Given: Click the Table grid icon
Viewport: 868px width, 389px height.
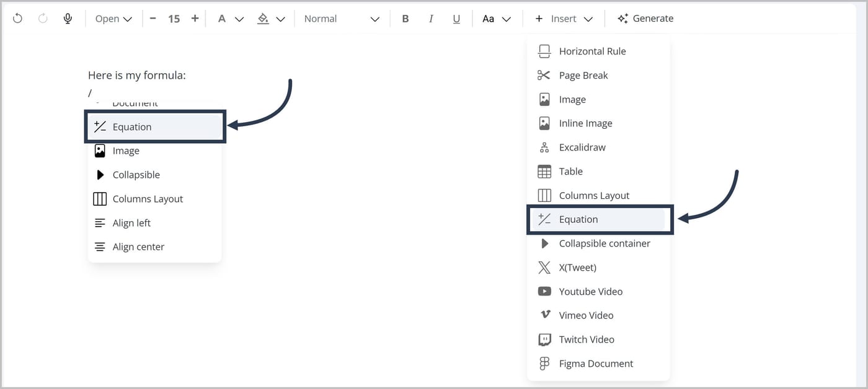Looking at the screenshot, I should pos(544,172).
